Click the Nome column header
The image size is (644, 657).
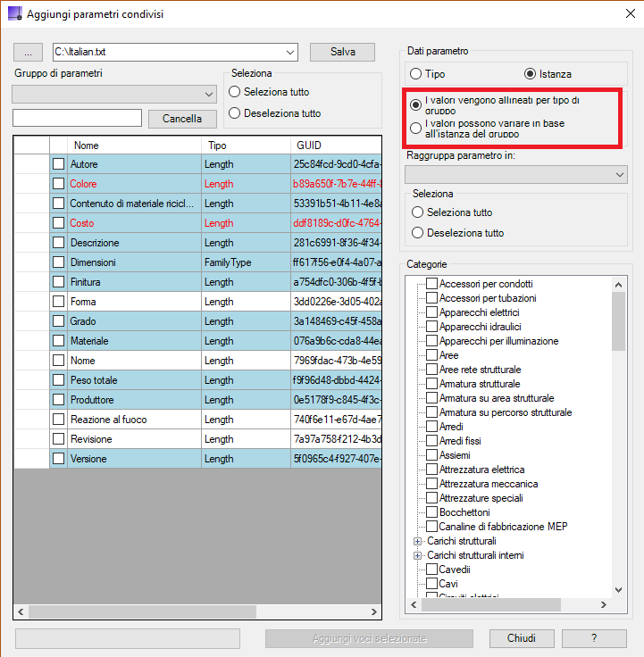click(134, 146)
